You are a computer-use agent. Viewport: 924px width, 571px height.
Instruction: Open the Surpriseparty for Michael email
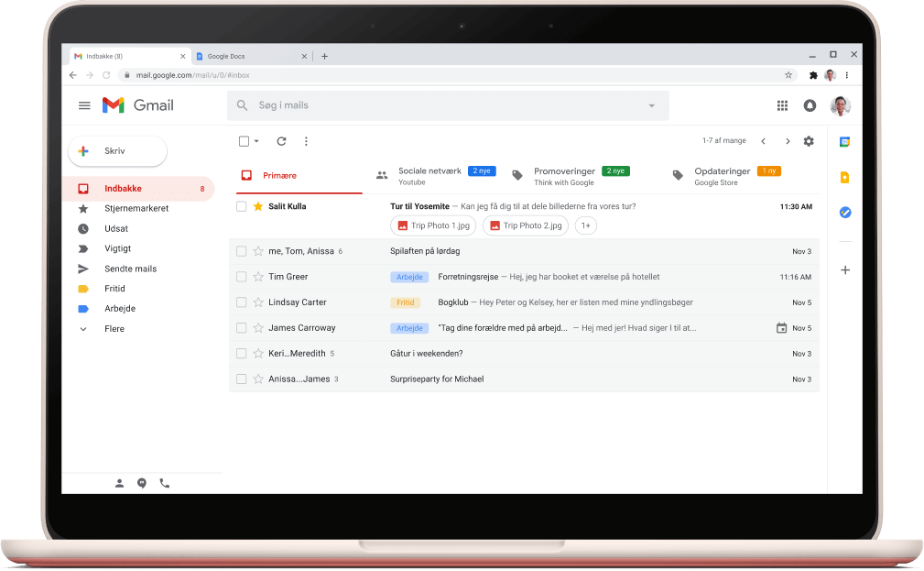click(x=524, y=379)
